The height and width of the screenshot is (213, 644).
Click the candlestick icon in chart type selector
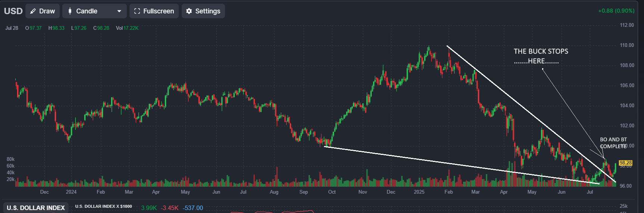pyautogui.click(x=70, y=11)
